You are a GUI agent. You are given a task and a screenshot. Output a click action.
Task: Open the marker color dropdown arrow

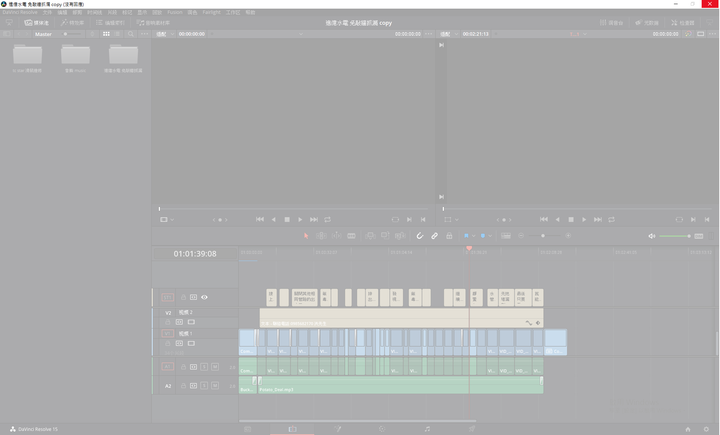click(490, 236)
